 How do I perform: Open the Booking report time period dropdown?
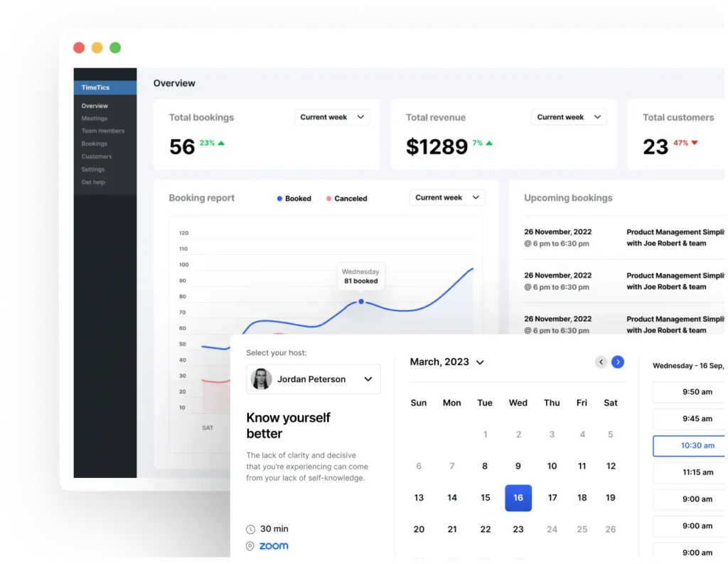coord(446,197)
